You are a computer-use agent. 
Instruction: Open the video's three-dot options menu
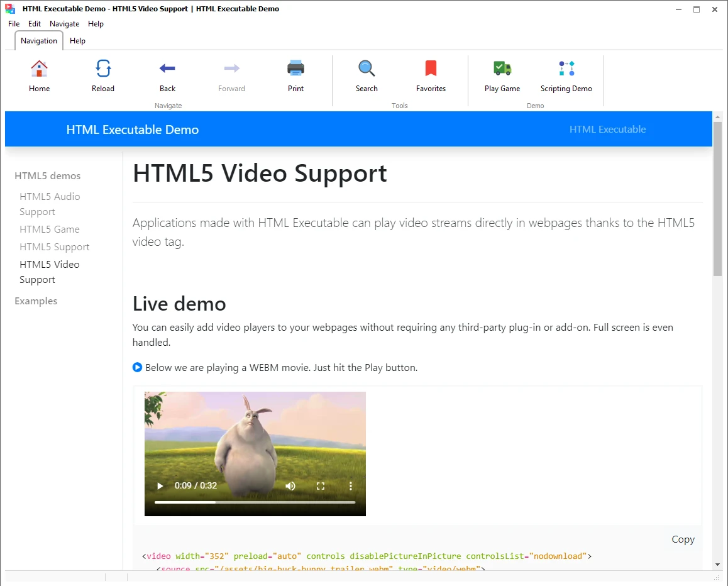351,486
